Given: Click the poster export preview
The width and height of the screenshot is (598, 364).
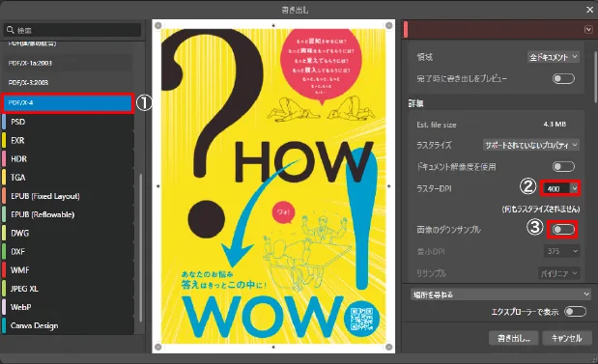Looking at the screenshot, I should click(273, 186).
